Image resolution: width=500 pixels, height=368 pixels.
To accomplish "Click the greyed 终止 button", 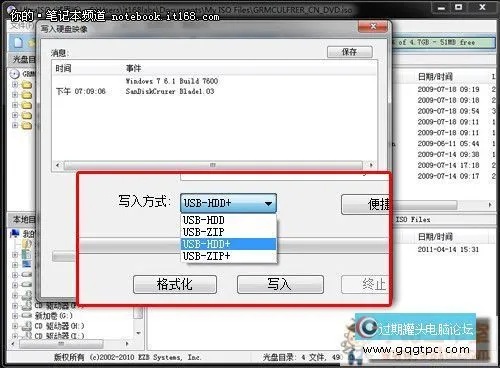I will (x=365, y=284).
